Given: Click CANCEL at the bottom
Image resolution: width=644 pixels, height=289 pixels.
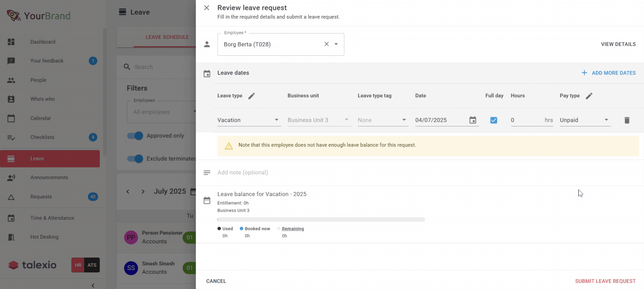Looking at the screenshot, I should tap(216, 281).
